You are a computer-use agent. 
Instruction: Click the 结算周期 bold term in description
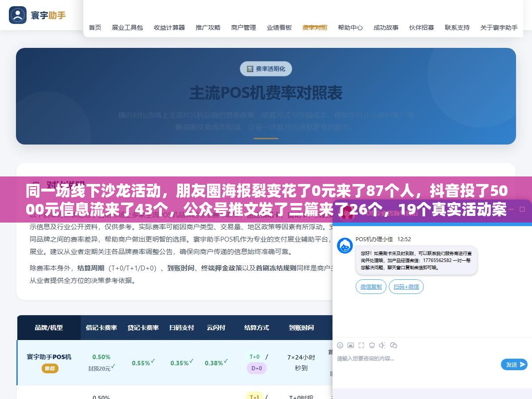(x=91, y=268)
